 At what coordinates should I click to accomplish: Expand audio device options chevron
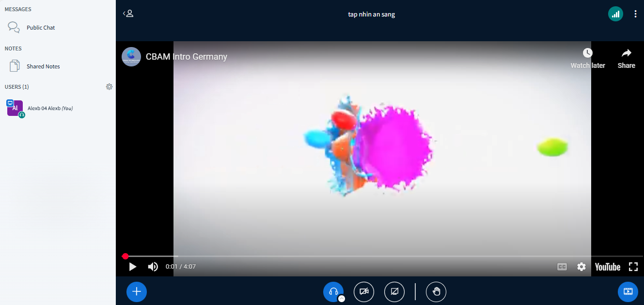pos(342,299)
